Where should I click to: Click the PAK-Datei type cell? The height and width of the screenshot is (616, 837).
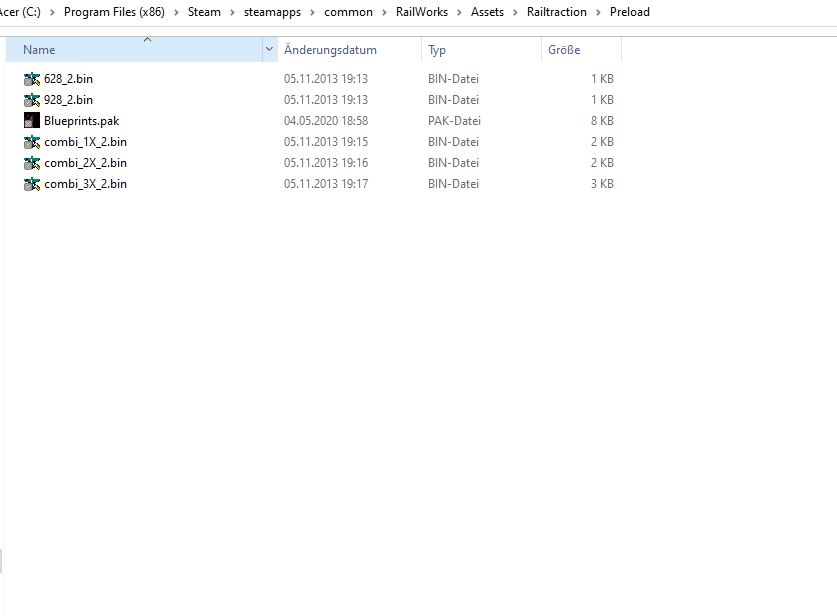tap(454, 121)
